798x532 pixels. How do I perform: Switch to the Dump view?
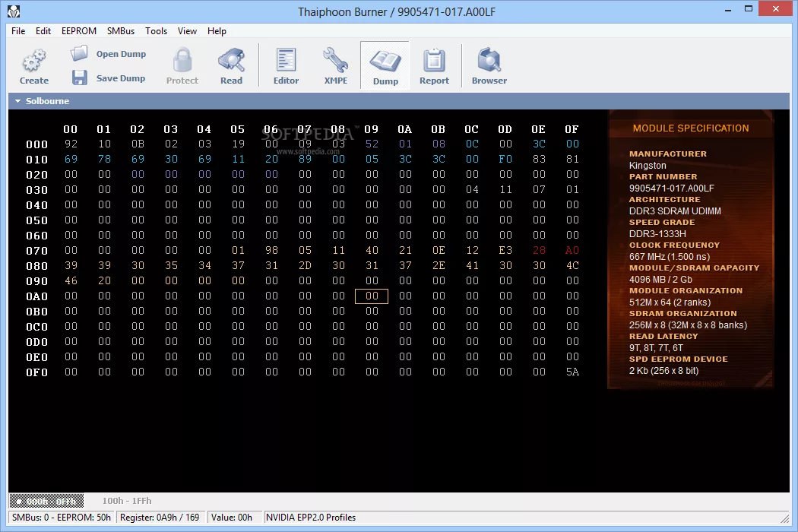[385, 65]
